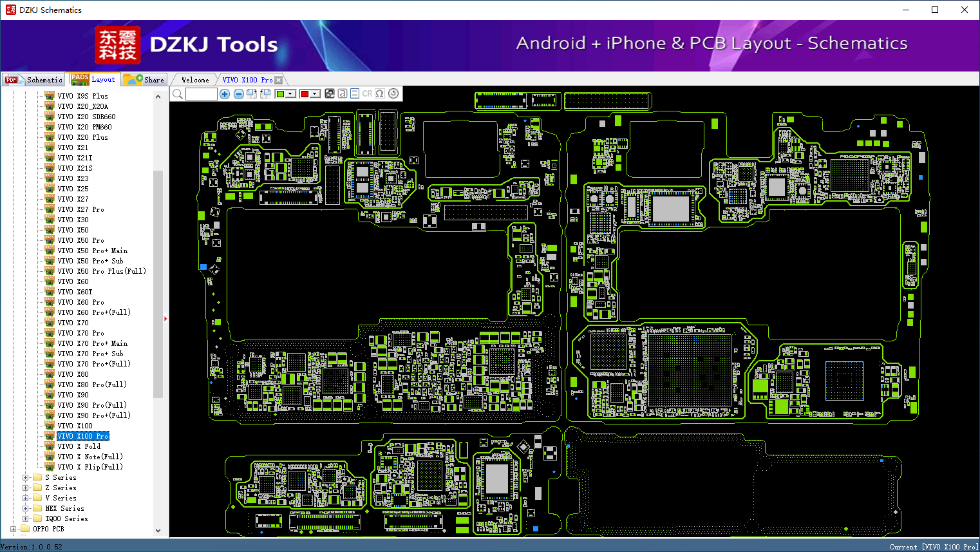The width and height of the screenshot is (980, 552).
Task: Rotate the board clockwise using the toolbar icon
Action: click(x=252, y=94)
